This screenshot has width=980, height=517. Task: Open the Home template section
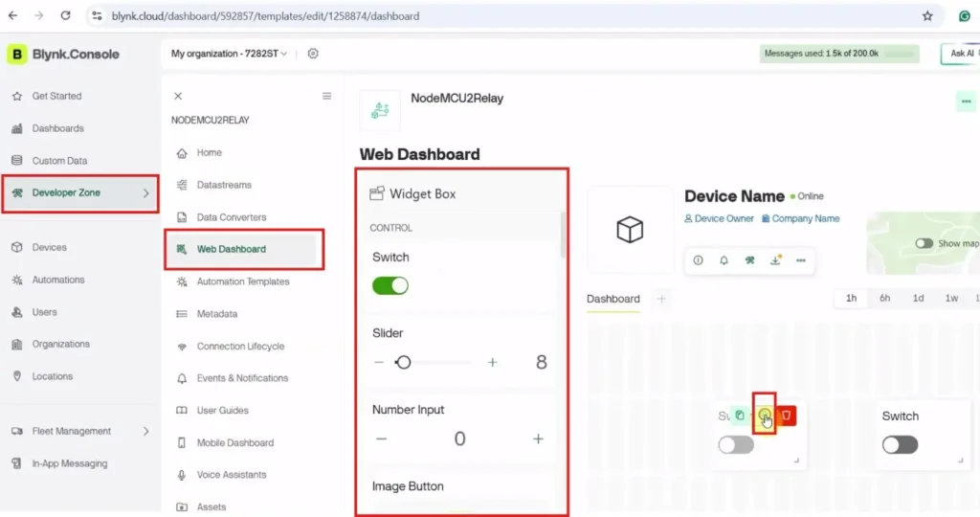209,152
